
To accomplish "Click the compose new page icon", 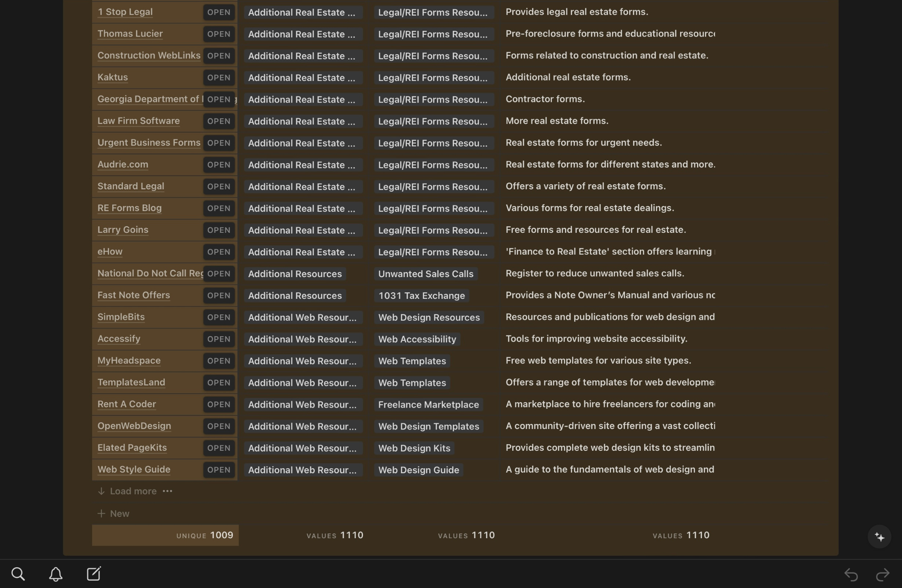I will [x=94, y=574].
